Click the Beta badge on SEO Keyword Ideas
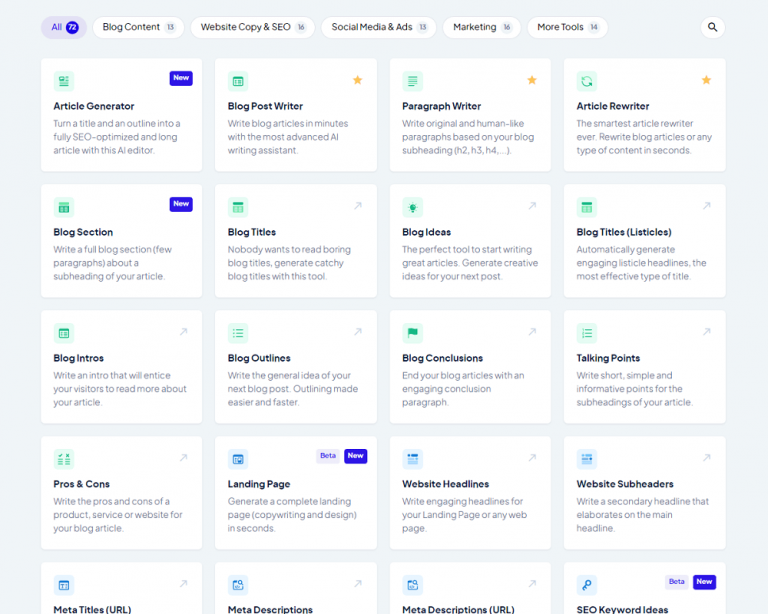 point(676,582)
